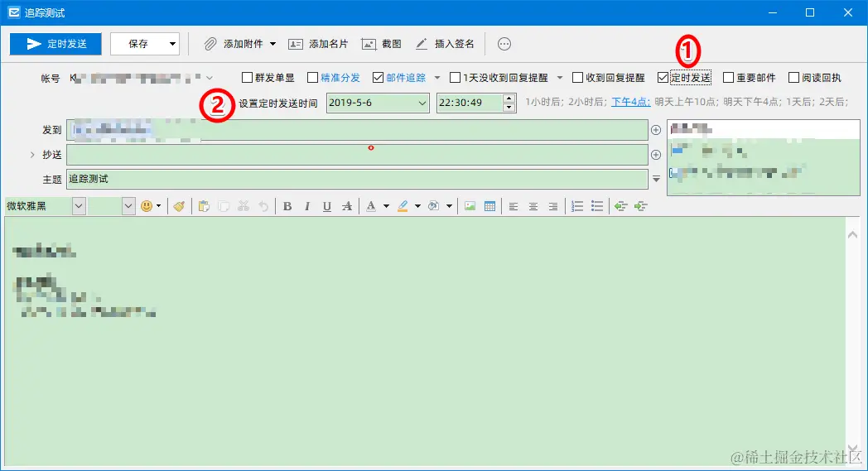Toggle bold formatting

point(287,206)
